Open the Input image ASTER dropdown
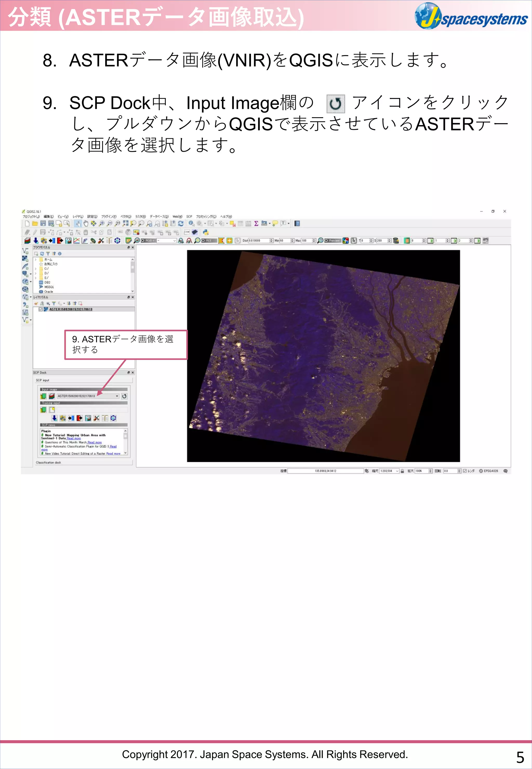The height and width of the screenshot is (769, 532). click(88, 396)
